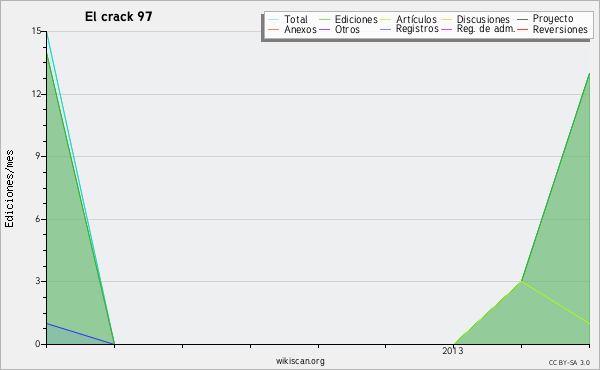The width and height of the screenshot is (600, 370).
Task: Click the blue Registros legend line swatch
Action: [386, 29]
